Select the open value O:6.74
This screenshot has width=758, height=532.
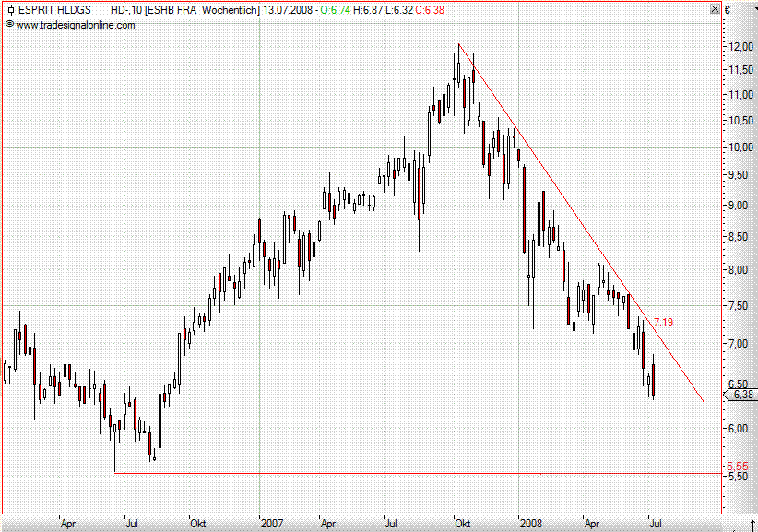pos(336,10)
